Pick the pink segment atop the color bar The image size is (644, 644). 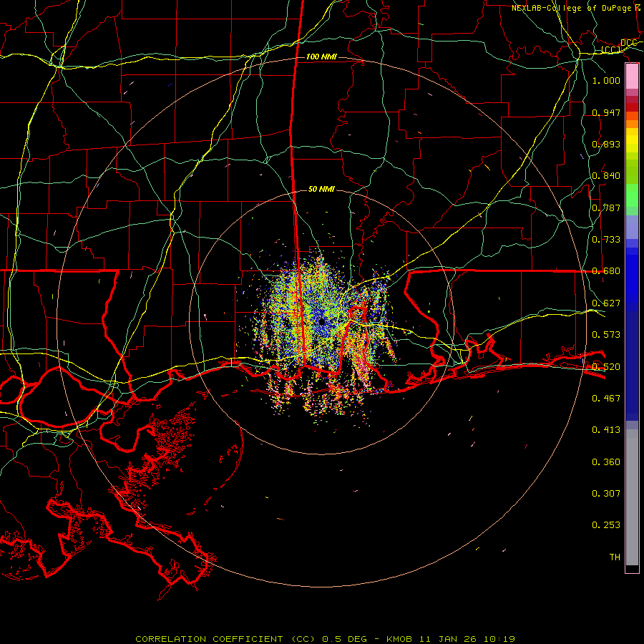pyautogui.click(x=632, y=77)
